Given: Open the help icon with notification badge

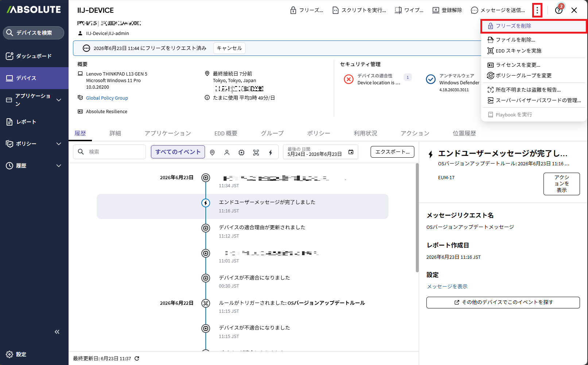Looking at the screenshot, I should [559, 10].
